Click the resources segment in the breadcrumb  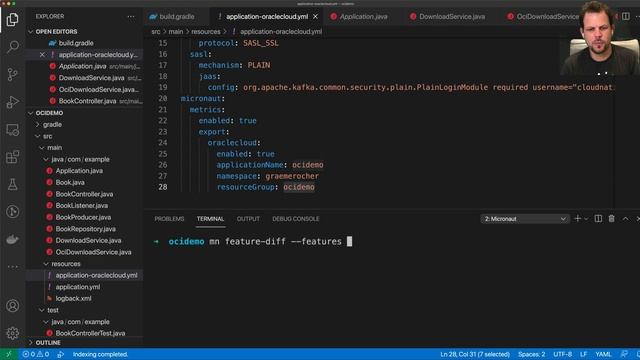click(x=206, y=31)
